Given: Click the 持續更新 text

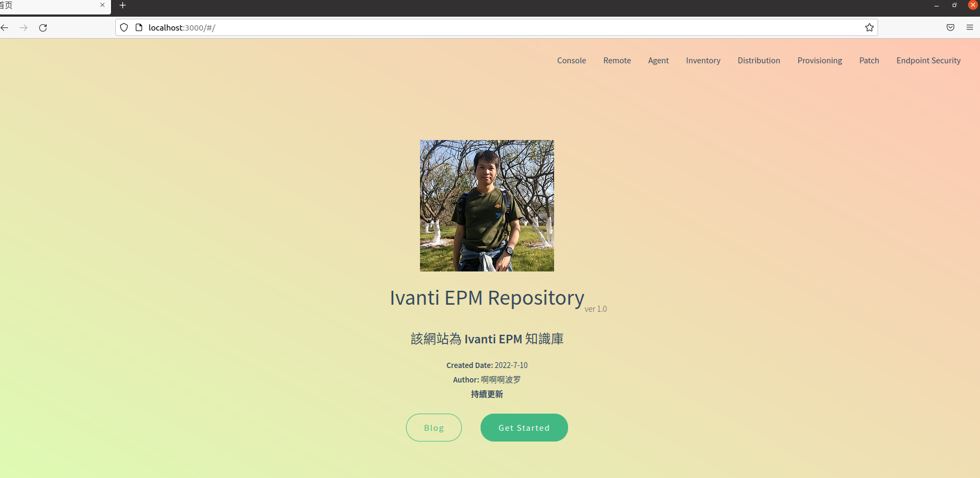Looking at the screenshot, I should coord(487,394).
